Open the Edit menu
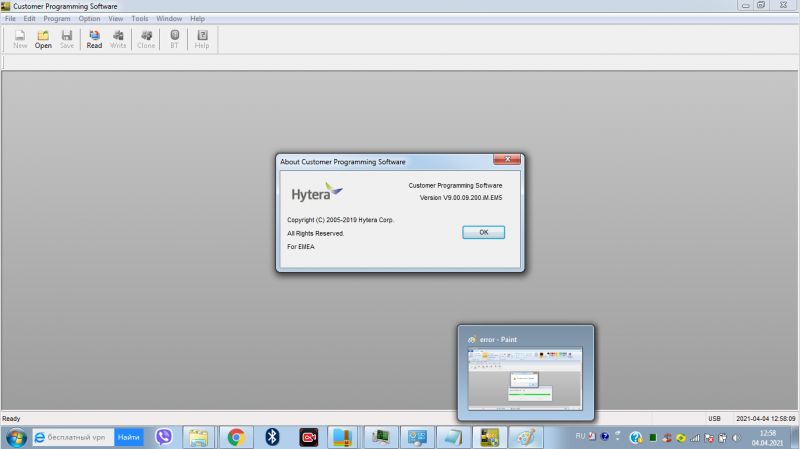This screenshot has width=800, height=449. click(30, 18)
